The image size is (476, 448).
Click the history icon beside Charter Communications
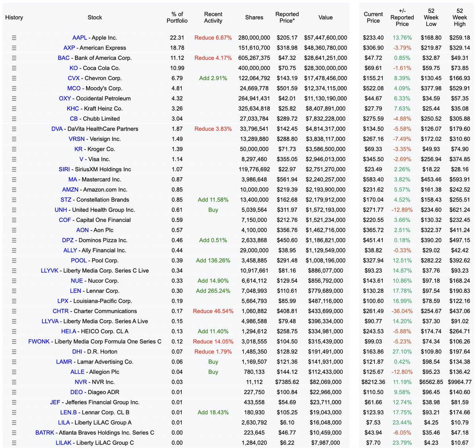pos(14,311)
